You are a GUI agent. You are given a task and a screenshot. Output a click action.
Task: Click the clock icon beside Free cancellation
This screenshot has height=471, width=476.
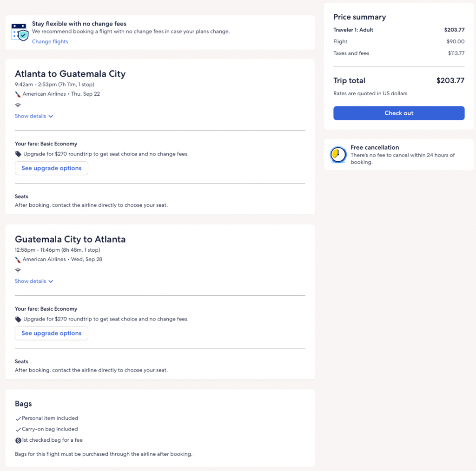[338, 155]
